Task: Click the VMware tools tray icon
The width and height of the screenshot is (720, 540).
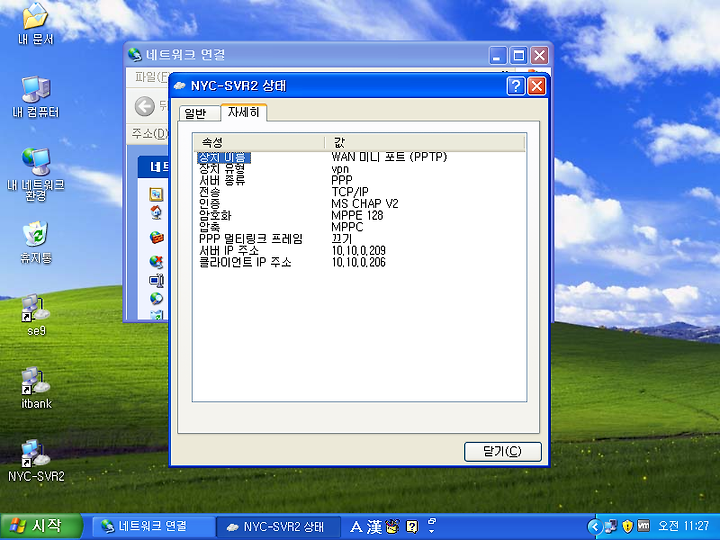Action: click(644, 526)
